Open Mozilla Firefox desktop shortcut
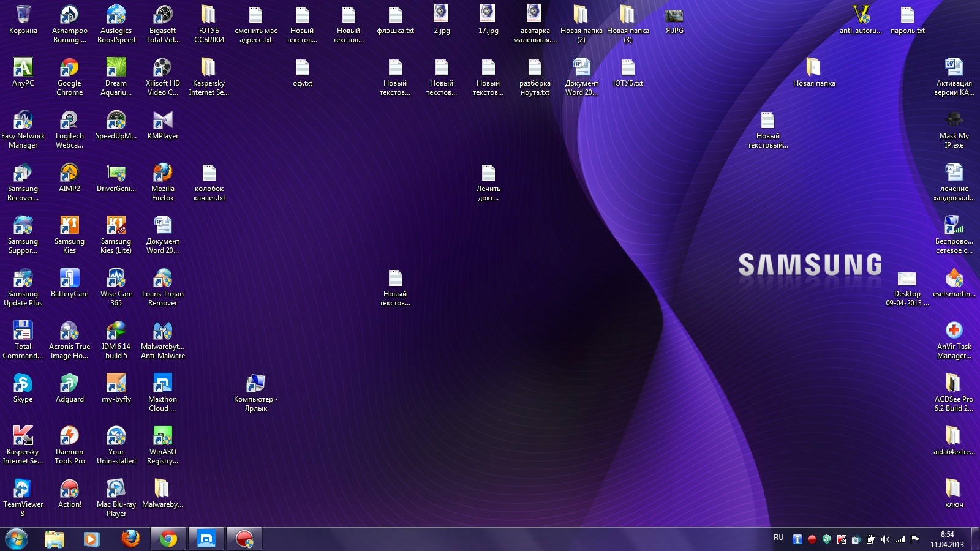 (x=163, y=182)
